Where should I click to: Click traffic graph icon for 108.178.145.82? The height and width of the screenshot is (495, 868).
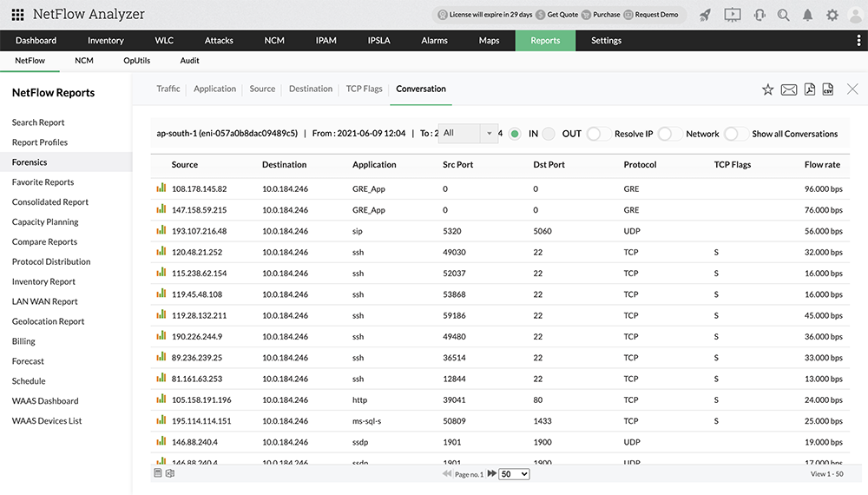click(161, 188)
